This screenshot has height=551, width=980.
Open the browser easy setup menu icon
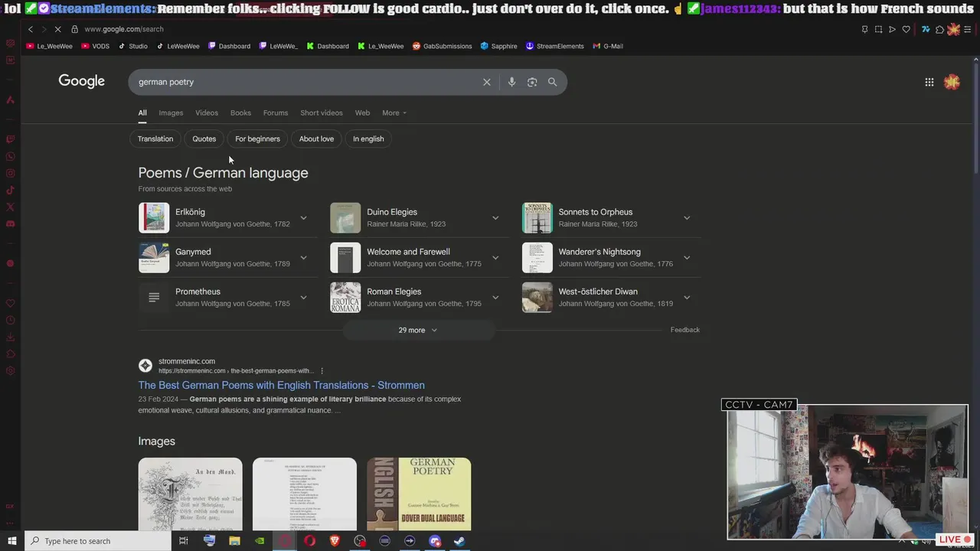(x=967, y=29)
